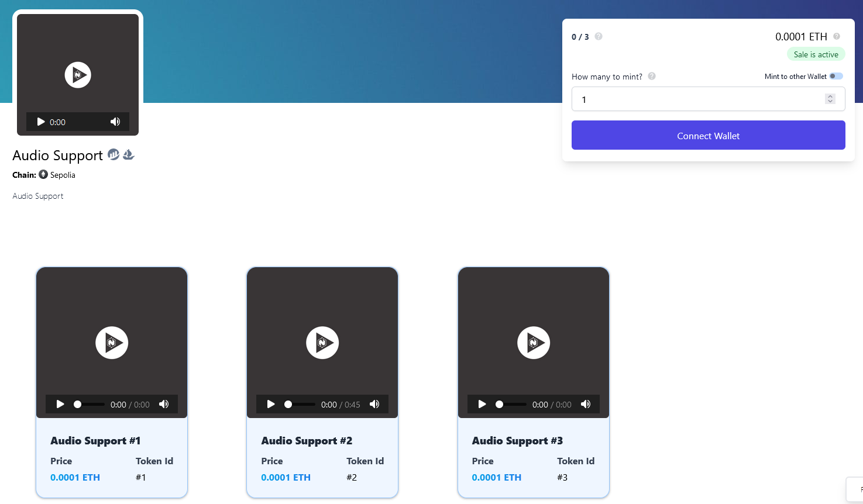This screenshot has width=863, height=504.
Task: Play audio for Audio Support #3
Action: tap(482, 404)
